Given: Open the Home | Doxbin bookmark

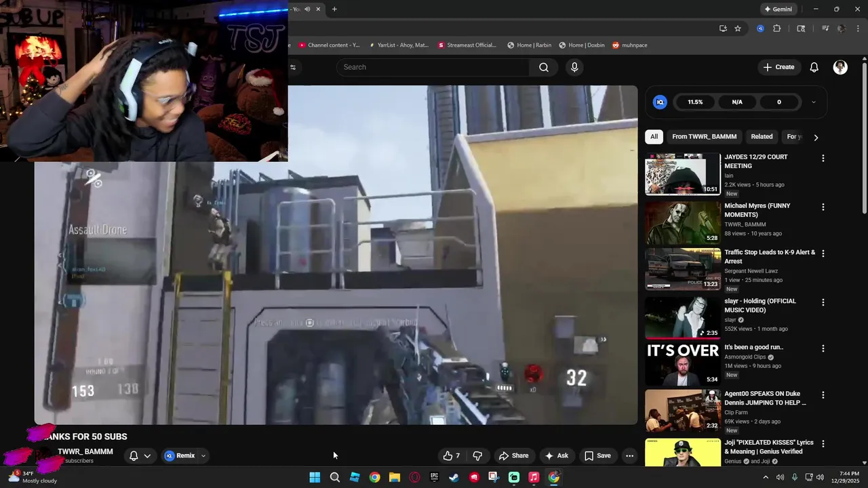Looking at the screenshot, I should (582, 45).
